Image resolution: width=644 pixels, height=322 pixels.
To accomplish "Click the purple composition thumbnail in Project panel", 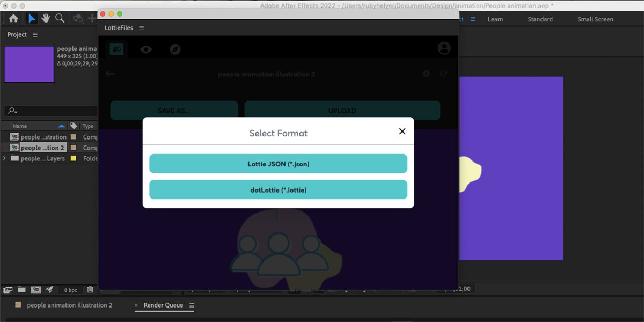I will coord(29,64).
